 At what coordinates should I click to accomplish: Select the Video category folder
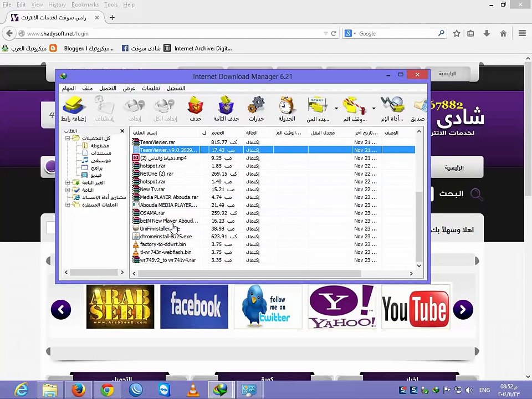[x=91, y=176]
